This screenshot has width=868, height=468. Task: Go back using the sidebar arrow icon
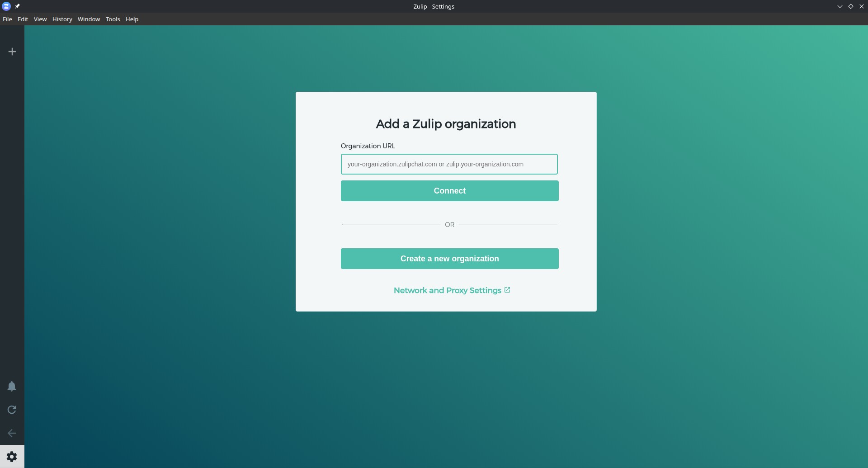click(x=12, y=433)
